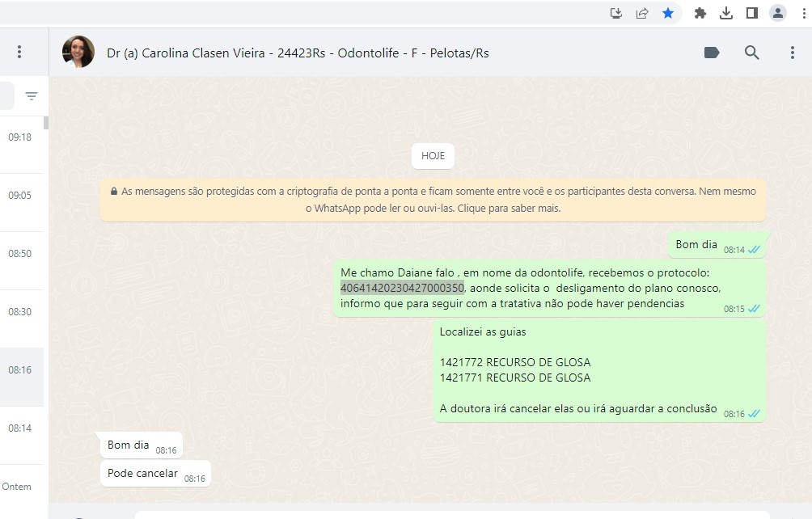812x519 pixels.
Task: Open the left sidebar three-dots menu
Action: (19, 52)
